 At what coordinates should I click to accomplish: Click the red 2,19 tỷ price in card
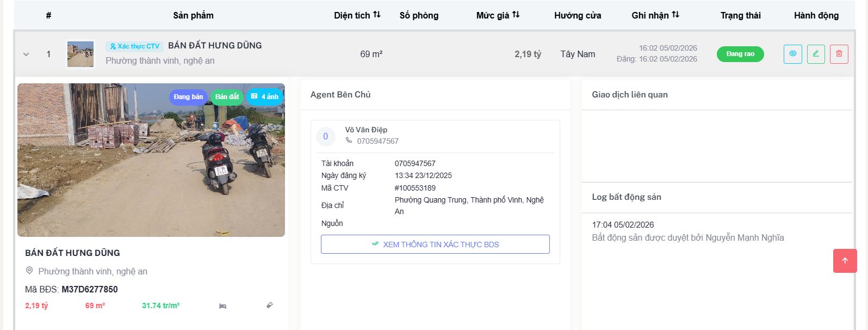(x=36, y=305)
